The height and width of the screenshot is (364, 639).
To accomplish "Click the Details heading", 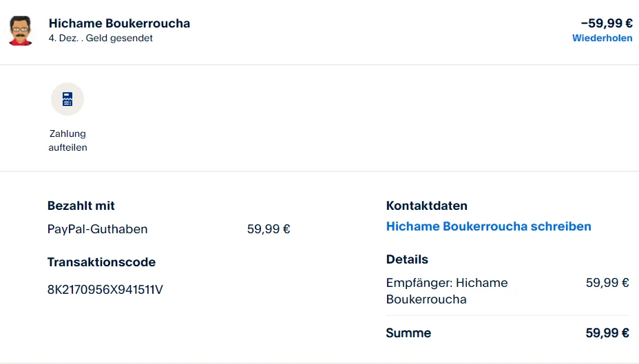I will [x=407, y=259].
